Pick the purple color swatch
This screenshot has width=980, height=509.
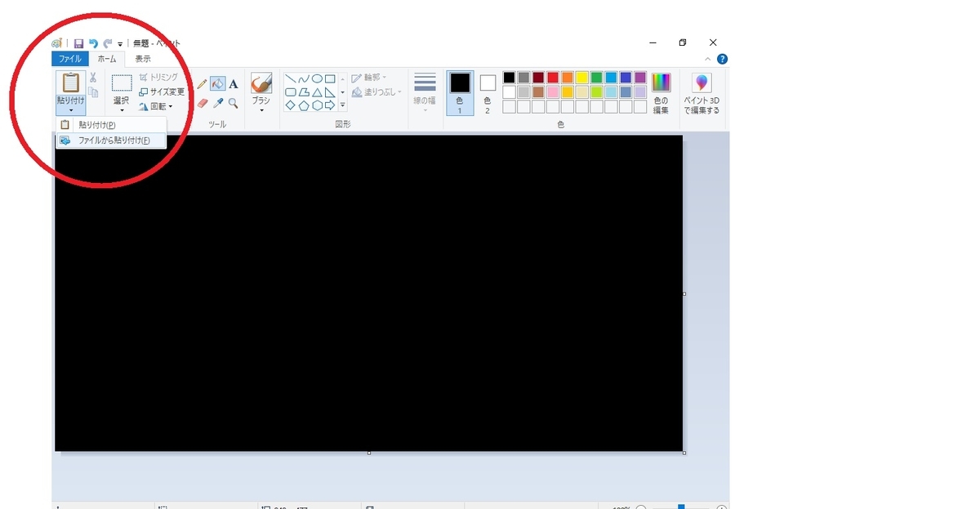tap(640, 78)
